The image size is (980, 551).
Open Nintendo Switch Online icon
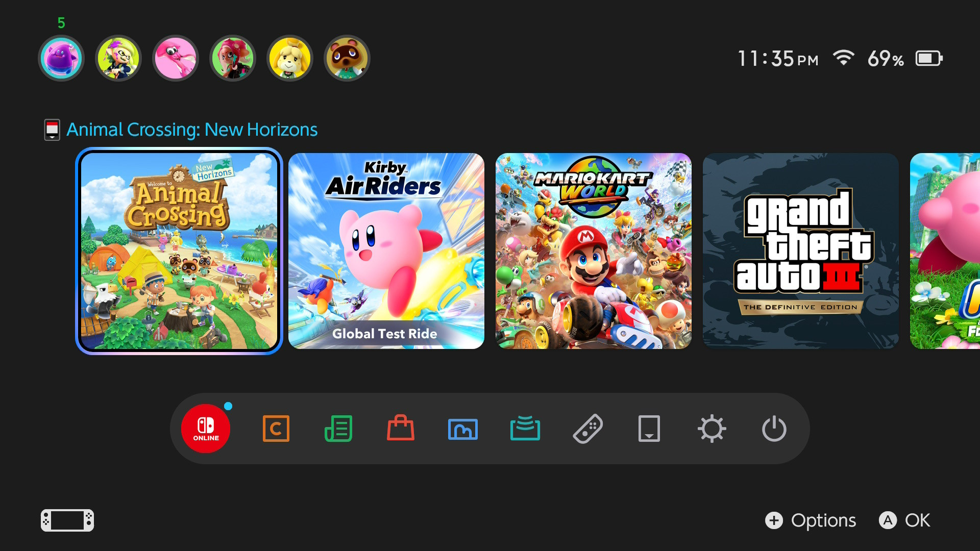206,429
